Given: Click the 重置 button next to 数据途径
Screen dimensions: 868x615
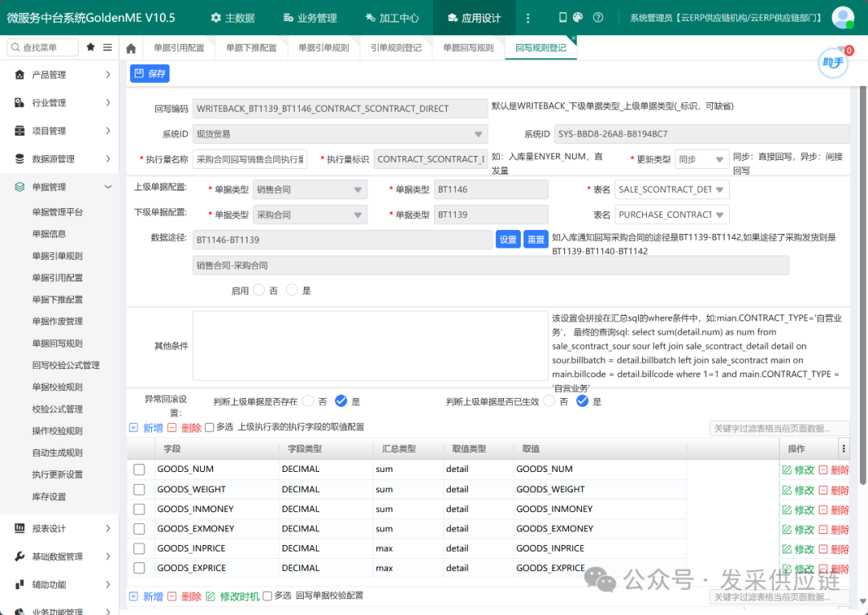Looking at the screenshot, I should point(535,240).
